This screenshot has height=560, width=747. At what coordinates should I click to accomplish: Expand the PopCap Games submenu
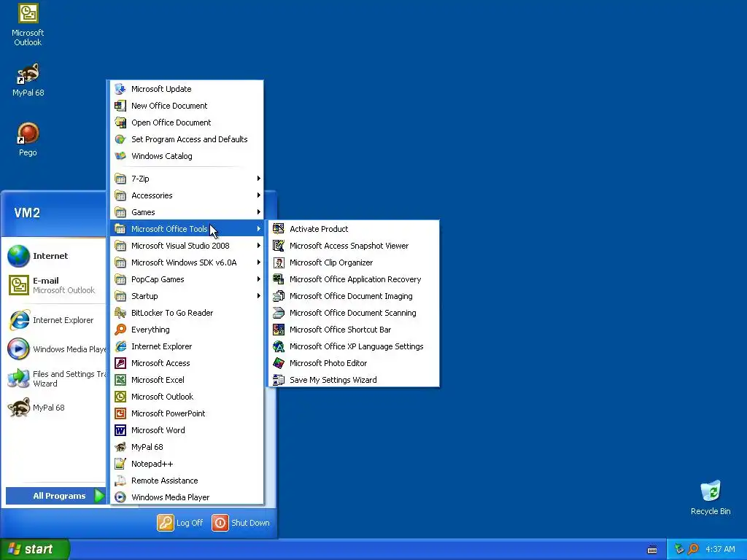pos(187,279)
